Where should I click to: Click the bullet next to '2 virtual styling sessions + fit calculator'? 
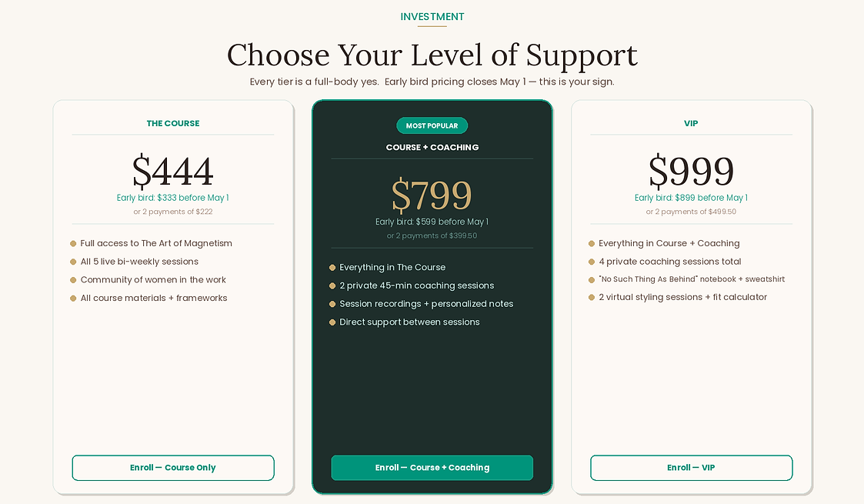[x=592, y=297]
